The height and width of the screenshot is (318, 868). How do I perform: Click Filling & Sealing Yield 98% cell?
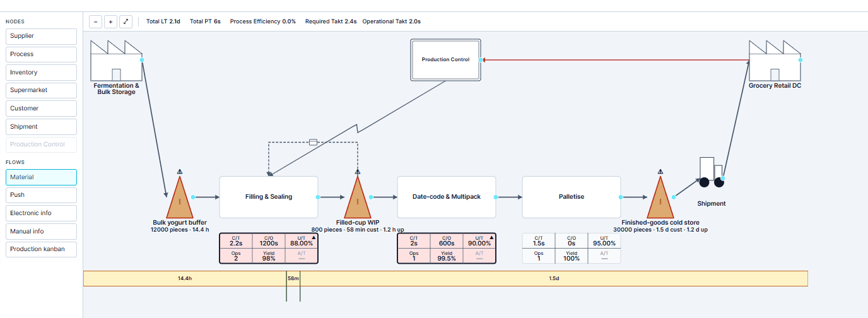click(269, 256)
